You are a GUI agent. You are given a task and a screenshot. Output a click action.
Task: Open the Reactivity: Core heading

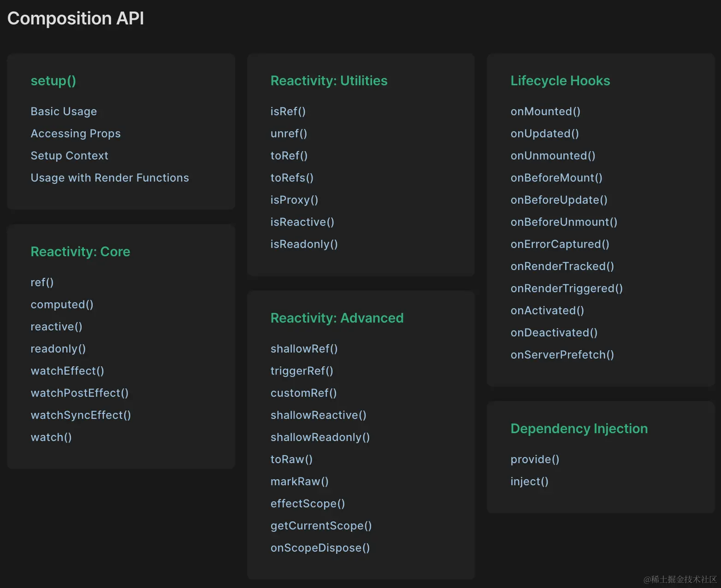(x=80, y=252)
